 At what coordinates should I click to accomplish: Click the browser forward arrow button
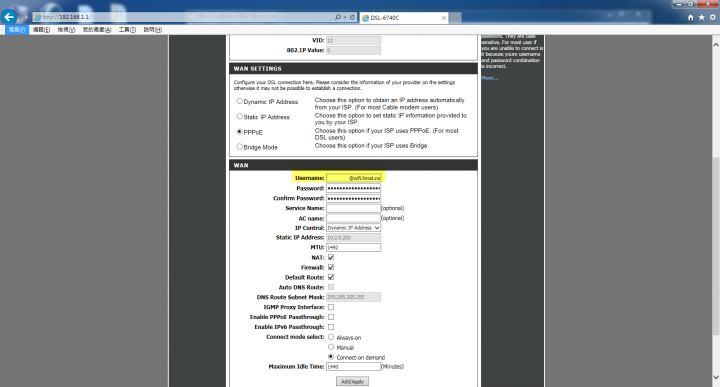click(x=24, y=17)
